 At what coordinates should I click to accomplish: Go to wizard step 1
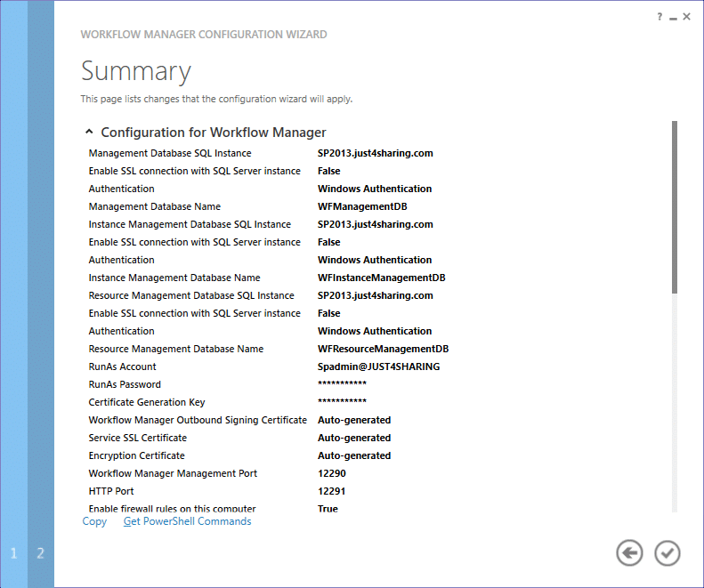13,553
